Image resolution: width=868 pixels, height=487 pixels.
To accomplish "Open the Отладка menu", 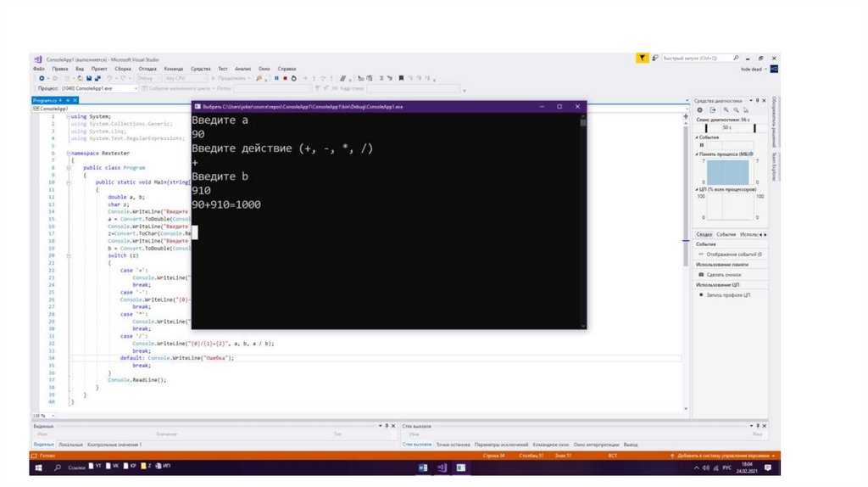I will (147, 69).
